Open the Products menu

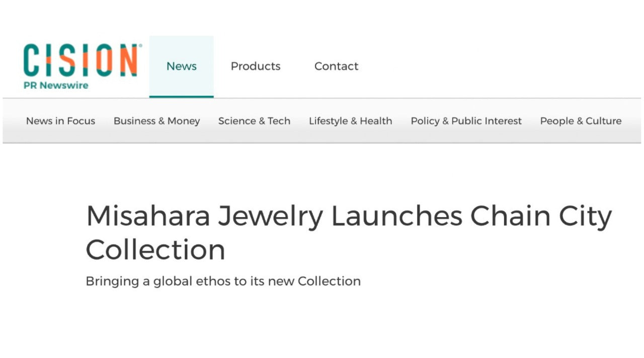(x=256, y=66)
